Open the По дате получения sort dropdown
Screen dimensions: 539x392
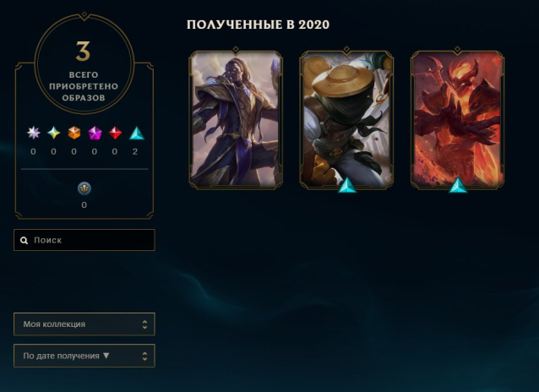84,356
